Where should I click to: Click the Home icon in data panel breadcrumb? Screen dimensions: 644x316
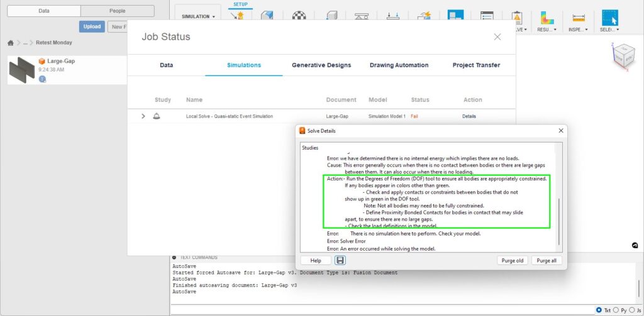[x=11, y=43]
